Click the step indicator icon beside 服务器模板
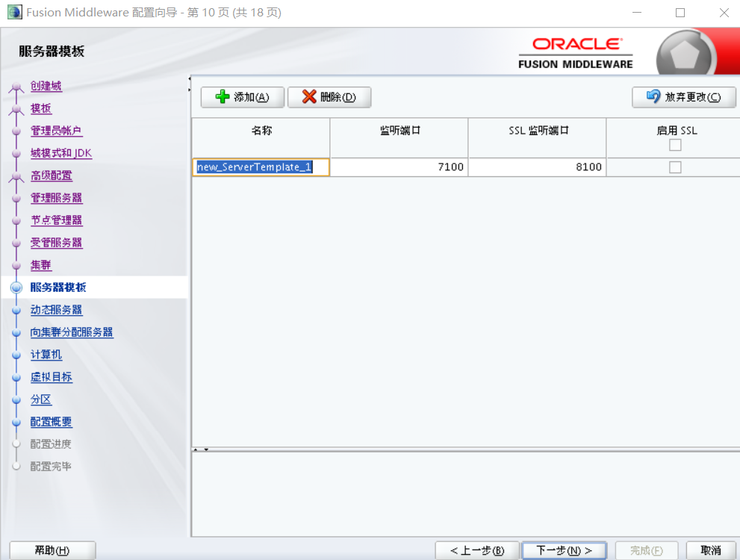The height and width of the screenshot is (560, 740). pyautogui.click(x=16, y=287)
